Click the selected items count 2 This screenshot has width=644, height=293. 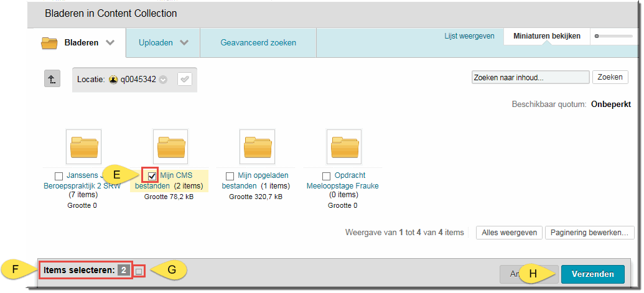(x=124, y=271)
